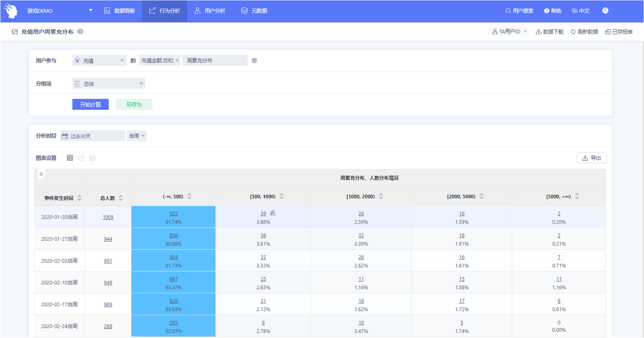The width and height of the screenshot is (644, 338).
Task: Select the table view icon in 图表设置
Action: tap(70, 158)
